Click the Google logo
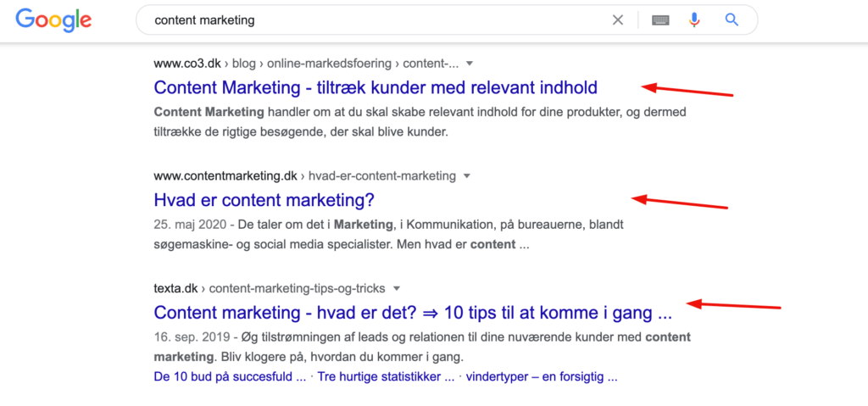Screen dimensions: 868x406 [53, 20]
